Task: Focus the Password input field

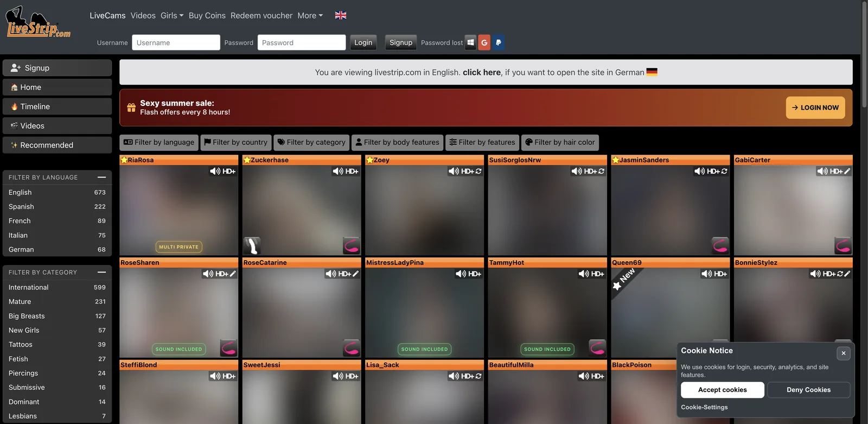Action: click(302, 42)
